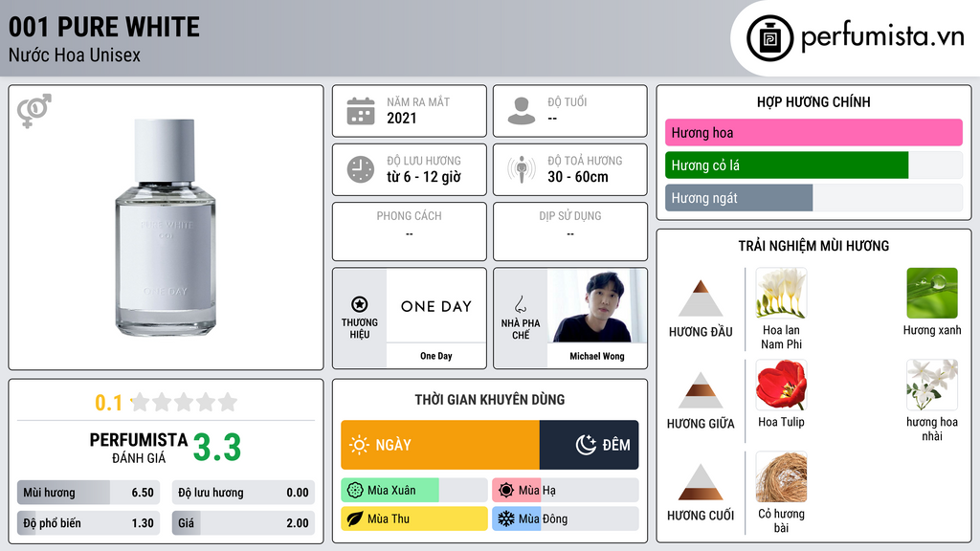The width and height of the screenshot is (980, 551).
Task: Click the Độ lưu hương 0.00 score bar
Action: pos(243,493)
